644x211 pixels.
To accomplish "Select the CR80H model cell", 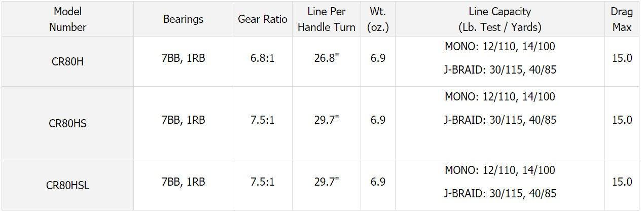I will pyautogui.click(x=67, y=59).
